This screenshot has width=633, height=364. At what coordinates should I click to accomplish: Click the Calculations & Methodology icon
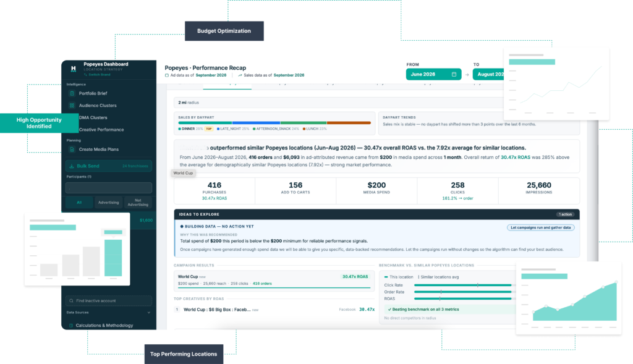click(71, 325)
